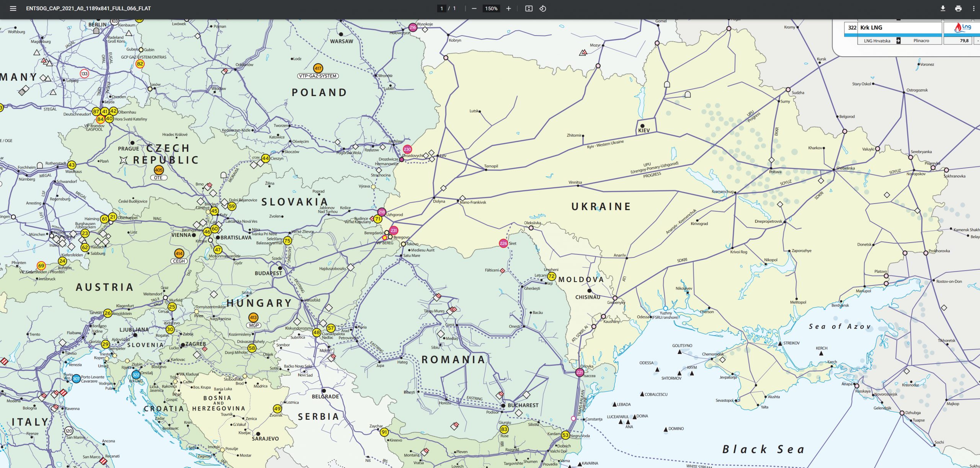Click pink marker 218 at Uzhgorod
The width and height of the screenshot is (980, 468).
tap(381, 212)
